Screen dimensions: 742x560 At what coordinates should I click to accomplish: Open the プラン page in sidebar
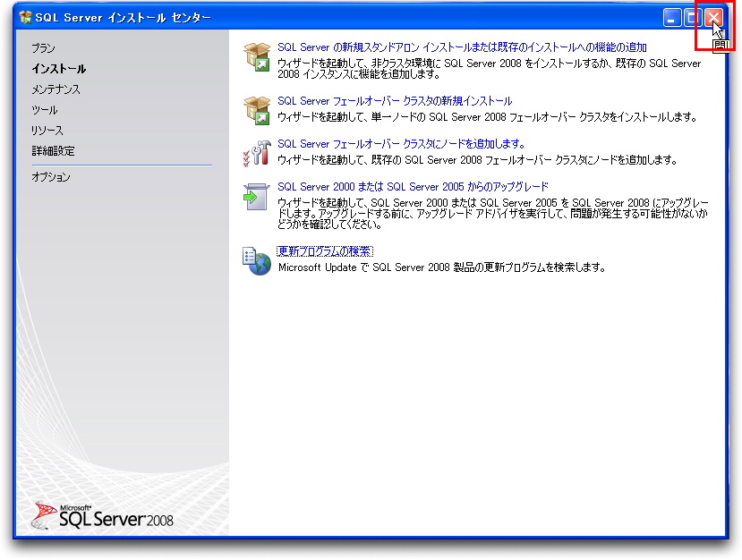point(43,48)
